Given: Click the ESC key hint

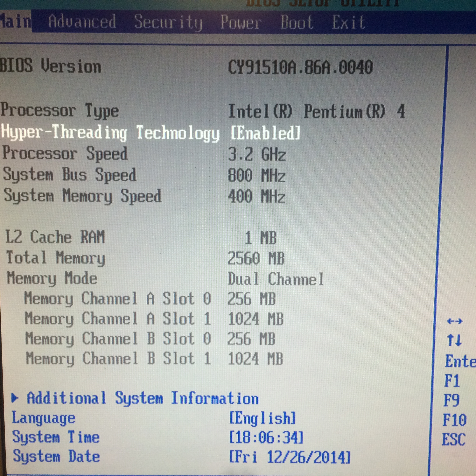Looking at the screenshot, I should point(454,439).
